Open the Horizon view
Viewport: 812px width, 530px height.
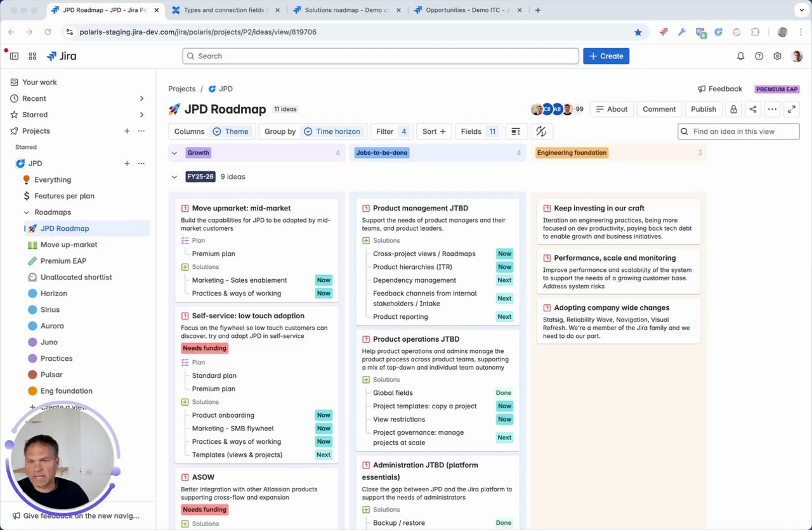coord(54,294)
